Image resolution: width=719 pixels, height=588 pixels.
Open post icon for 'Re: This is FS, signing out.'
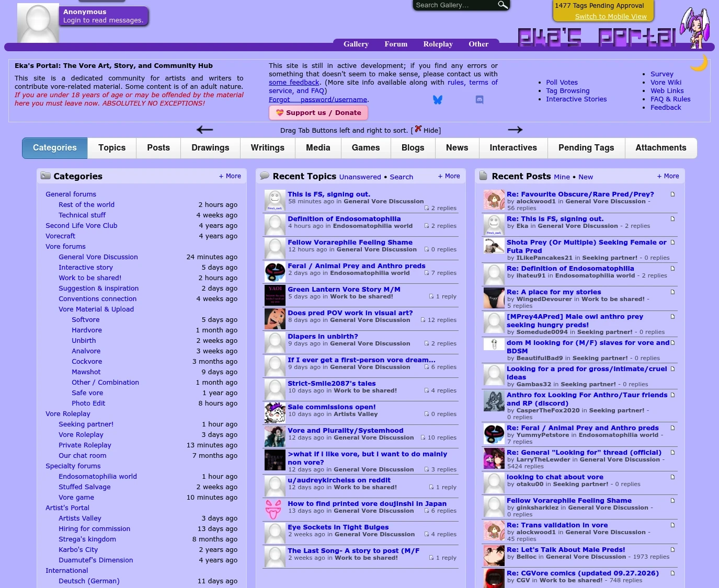tap(672, 219)
